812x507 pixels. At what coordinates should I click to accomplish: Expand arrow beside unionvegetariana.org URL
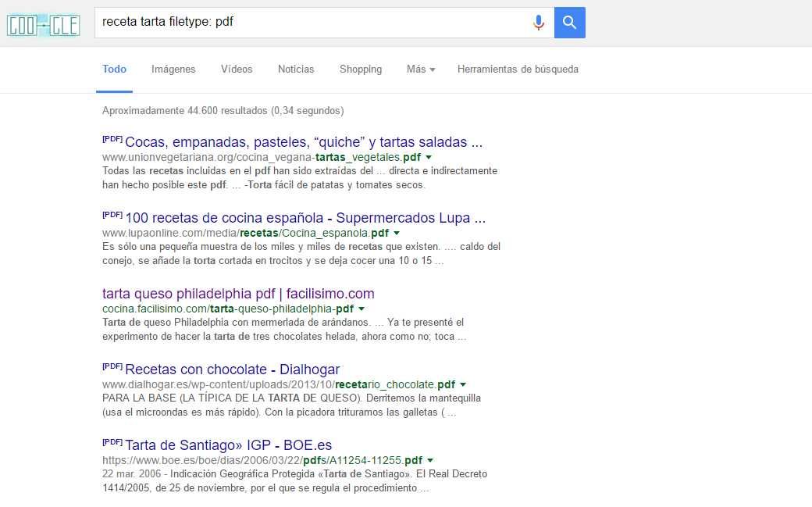(x=429, y=157)
